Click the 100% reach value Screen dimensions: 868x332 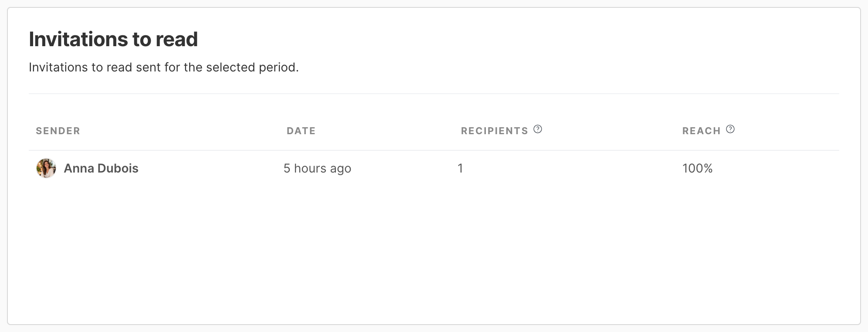(697, 168)
